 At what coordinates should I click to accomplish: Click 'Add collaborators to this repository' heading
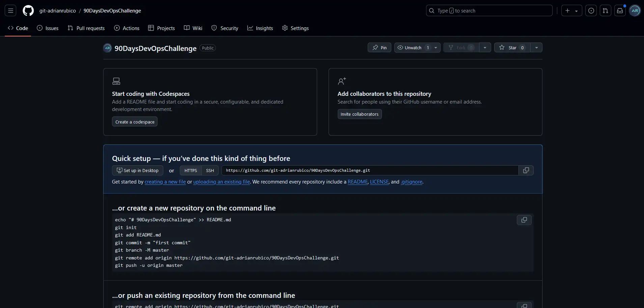point(384,94)
